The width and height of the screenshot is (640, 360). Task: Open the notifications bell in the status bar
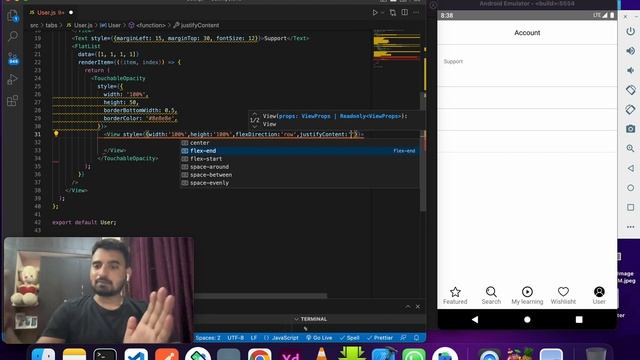[417, 338]
